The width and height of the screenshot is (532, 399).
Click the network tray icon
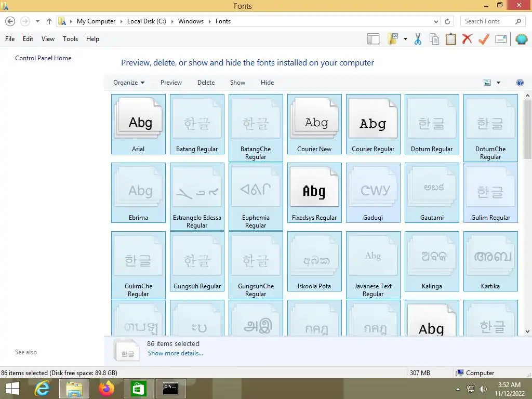click(x=471, y=389)
